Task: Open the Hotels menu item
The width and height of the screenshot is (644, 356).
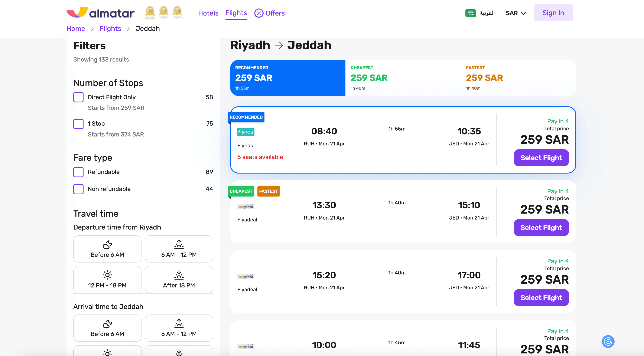Action: (208, 13)
